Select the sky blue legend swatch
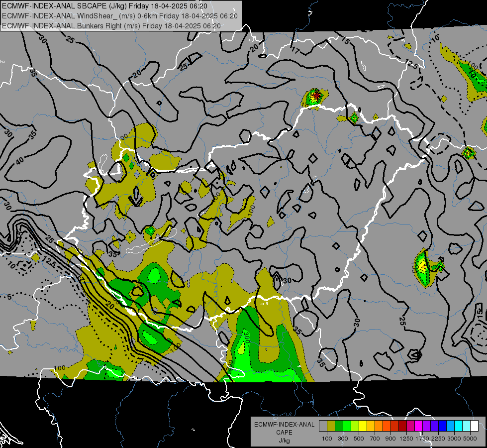The height and width of the screenshot is (448, 487). coord(451,426)
